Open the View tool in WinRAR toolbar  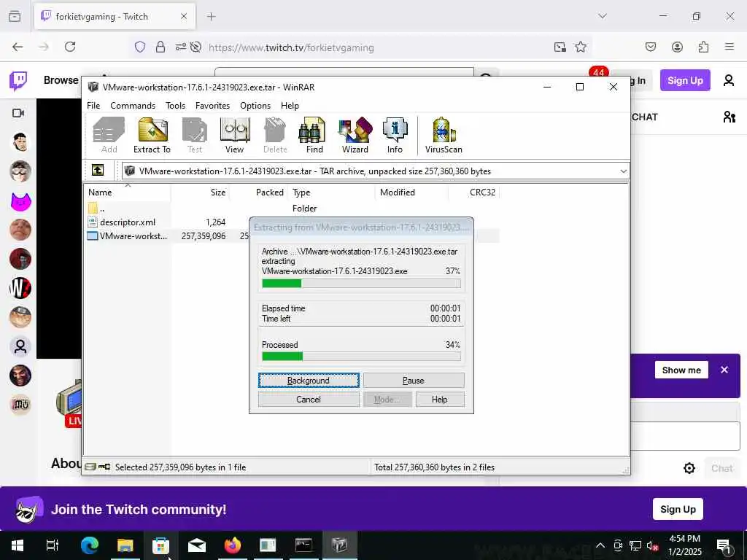tap(234, 135)
